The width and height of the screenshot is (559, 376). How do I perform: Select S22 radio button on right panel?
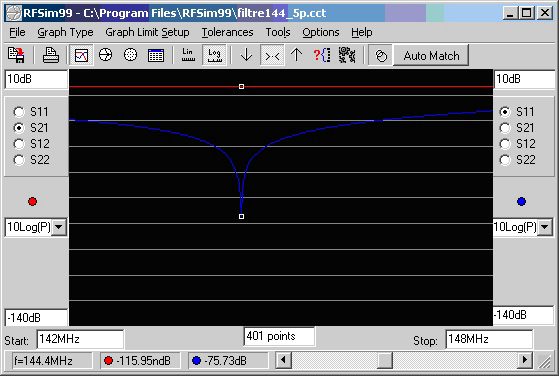[x=505, y=160]
